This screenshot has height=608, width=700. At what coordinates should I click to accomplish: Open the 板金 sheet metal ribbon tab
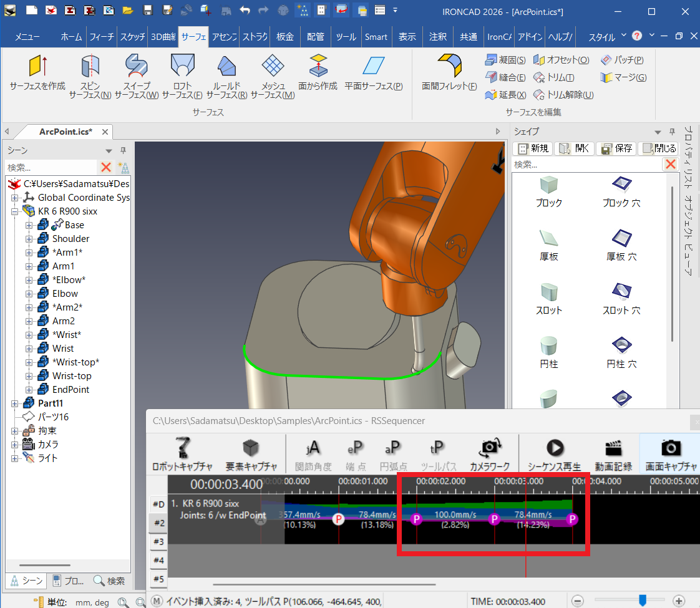[285, 37]
